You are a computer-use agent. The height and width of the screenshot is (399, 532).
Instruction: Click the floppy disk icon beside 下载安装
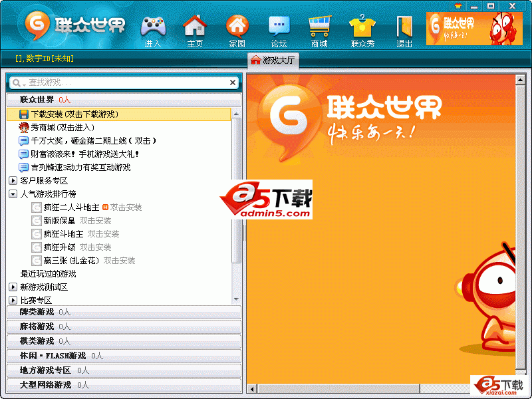pos(23,114)
